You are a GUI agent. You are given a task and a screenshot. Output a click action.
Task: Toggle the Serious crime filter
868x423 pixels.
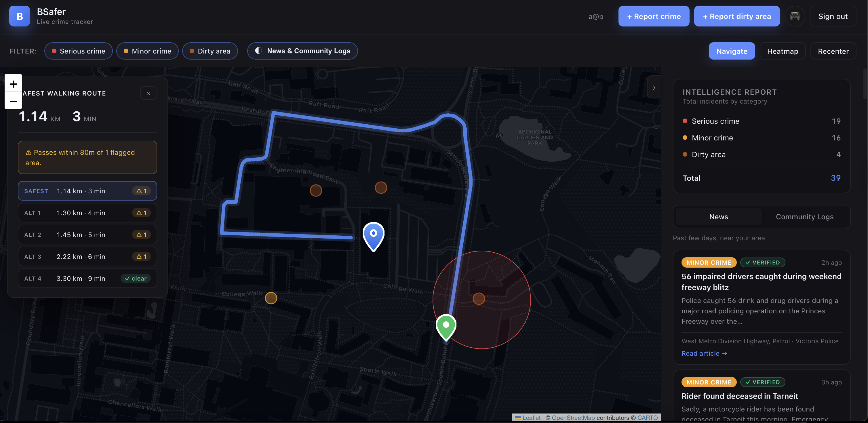(x=79, y=51)
